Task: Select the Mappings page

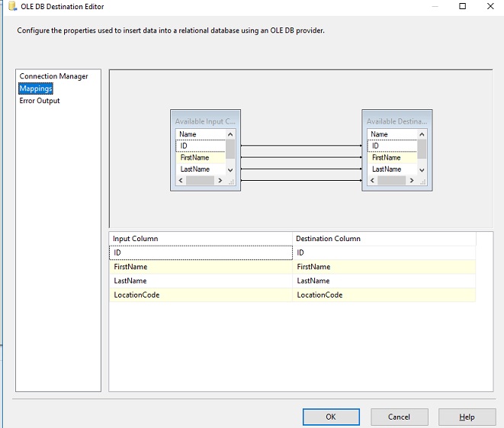Action: tap(36, 88)
